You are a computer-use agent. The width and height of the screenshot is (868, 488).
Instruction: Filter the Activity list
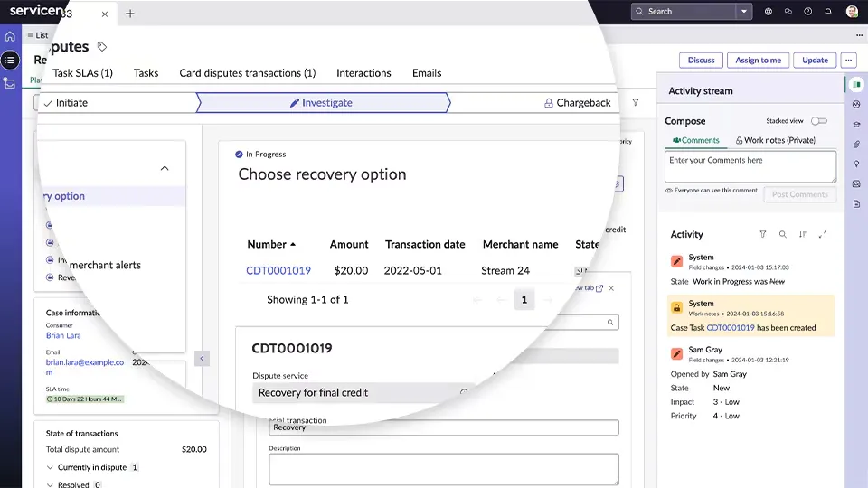click(x=763, y=234)
